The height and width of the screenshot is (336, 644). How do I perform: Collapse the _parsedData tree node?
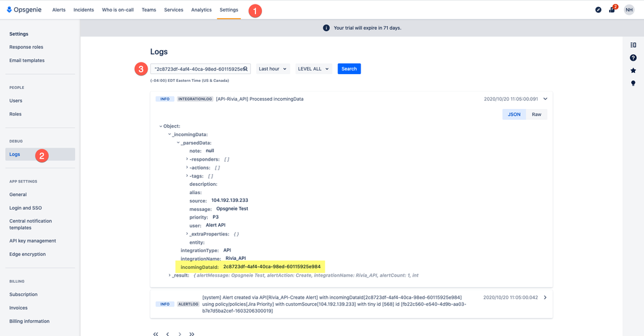(x=178, y=143)
